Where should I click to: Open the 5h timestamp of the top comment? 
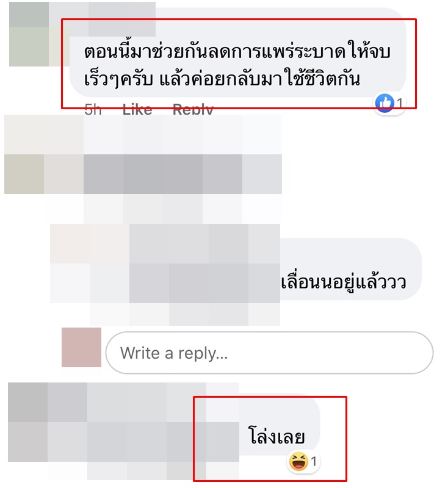pyautogui.click(x=93, y=110)
